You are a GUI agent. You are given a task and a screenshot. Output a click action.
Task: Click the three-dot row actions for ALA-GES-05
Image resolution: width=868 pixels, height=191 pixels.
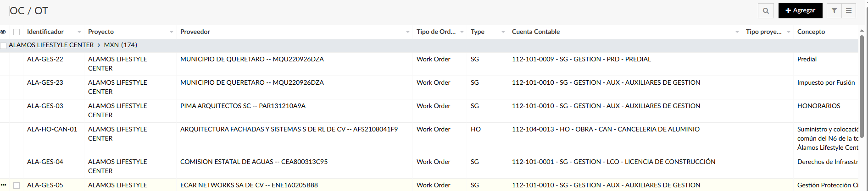point(3,185)
